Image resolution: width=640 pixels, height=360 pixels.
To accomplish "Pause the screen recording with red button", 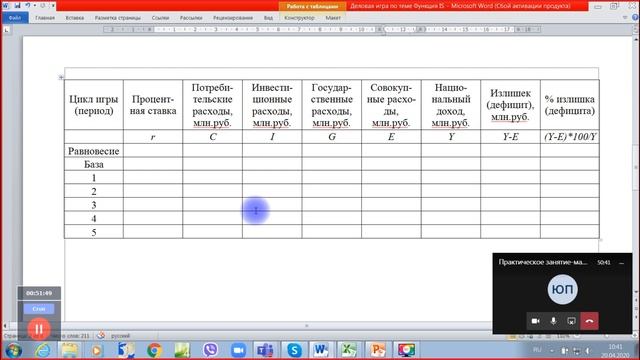I will tap(39, 329).
